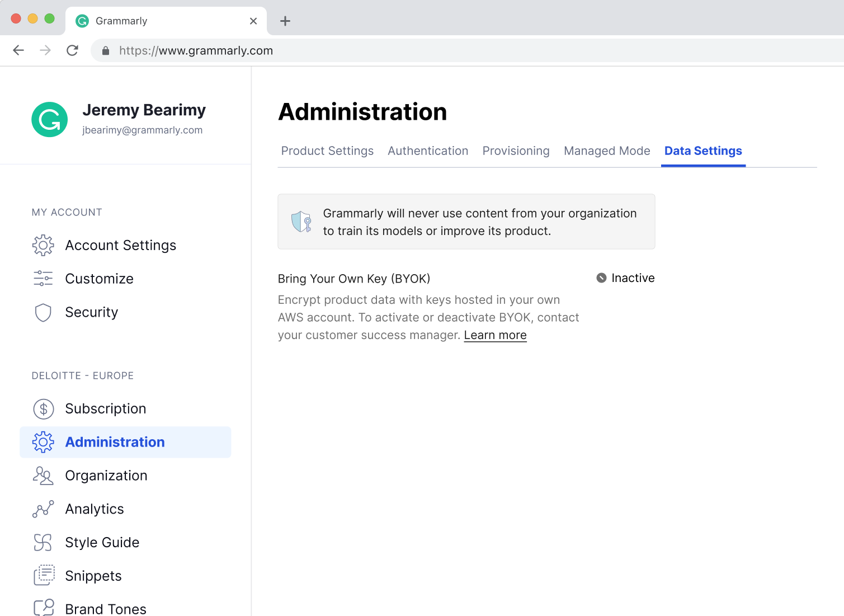
Task: Go to the Provisioning tab
Action: point(516,151)
